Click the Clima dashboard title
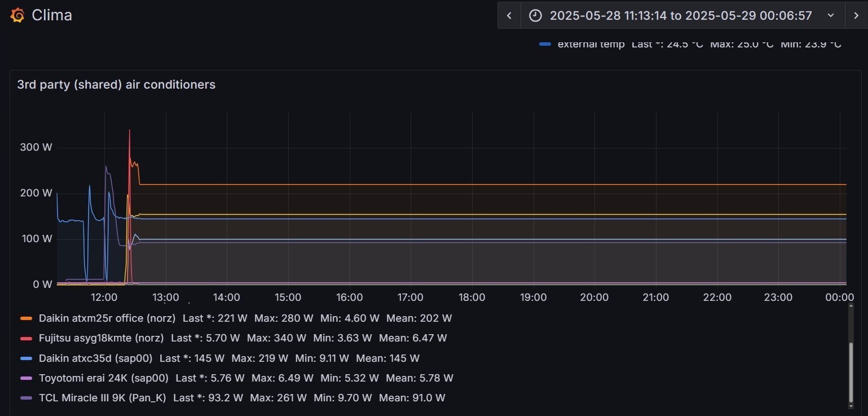This screenshot has height=416, width=868. click(x=52, y=15)
